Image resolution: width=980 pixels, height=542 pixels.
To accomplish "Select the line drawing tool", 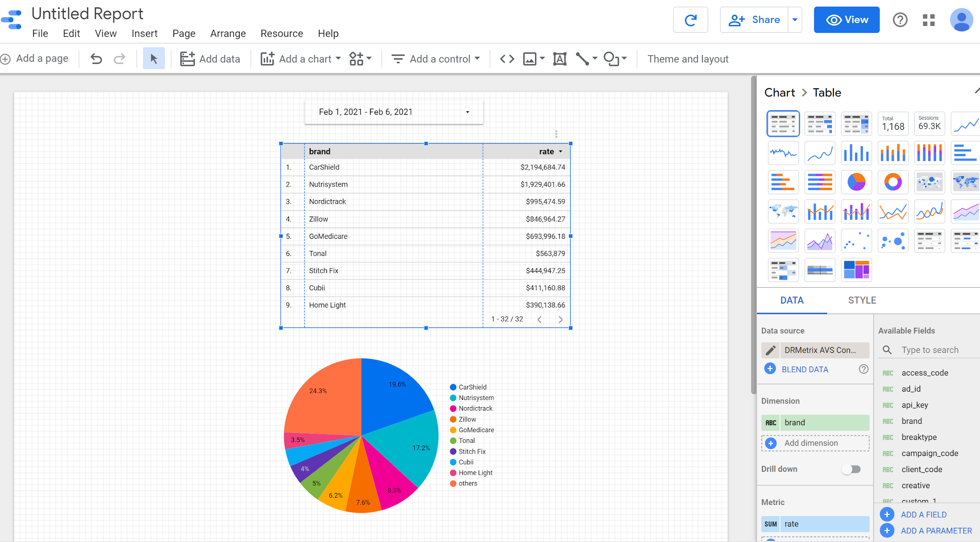I will point(582,59).
